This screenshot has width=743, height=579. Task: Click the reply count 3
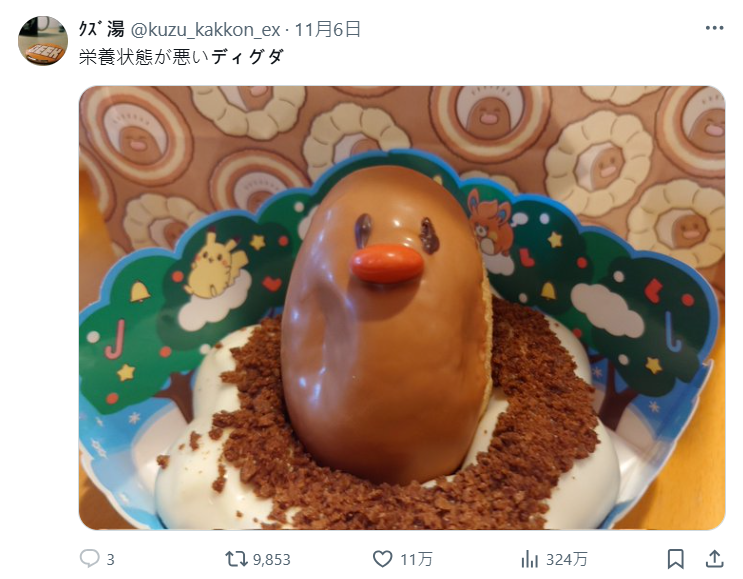(110, 560)
